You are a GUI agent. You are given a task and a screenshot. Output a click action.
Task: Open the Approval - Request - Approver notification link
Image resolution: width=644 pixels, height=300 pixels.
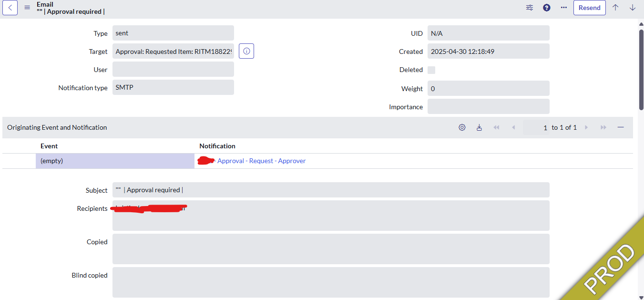coord(262,161)
